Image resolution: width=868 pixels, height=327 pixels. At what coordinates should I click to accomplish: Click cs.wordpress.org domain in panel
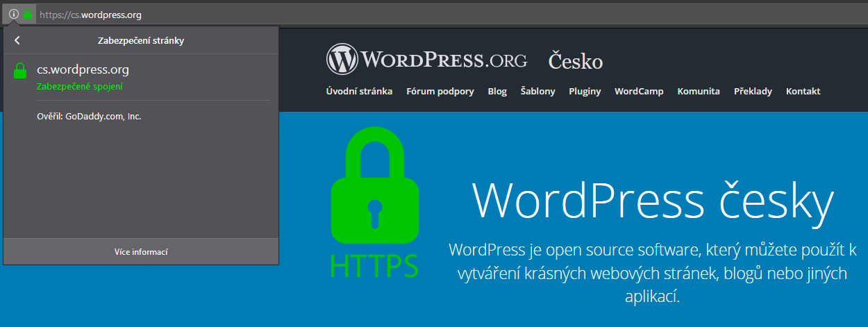pyautogui.click(x=83, y=69)
